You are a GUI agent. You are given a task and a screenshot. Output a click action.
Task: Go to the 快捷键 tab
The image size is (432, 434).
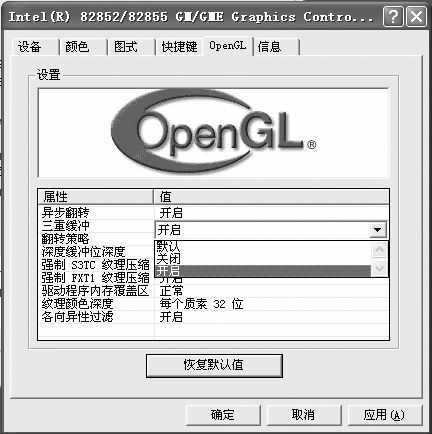point(179,47)
